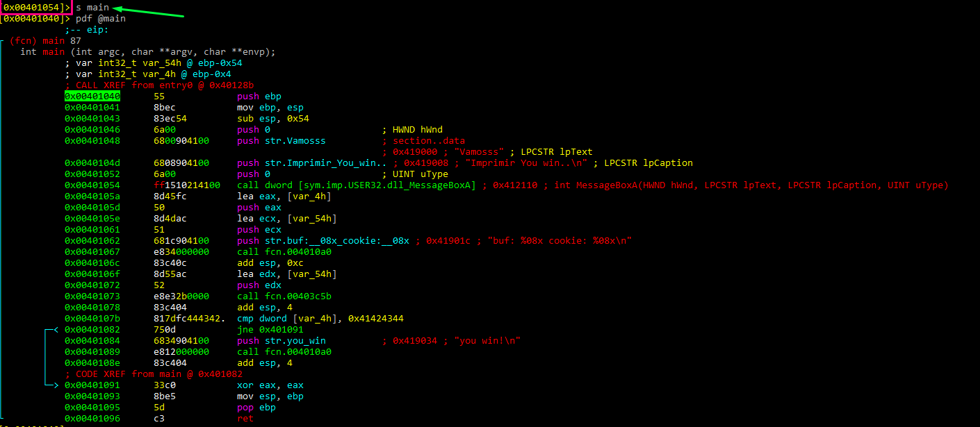Click the 'xor eax, eax' instruction
Image resolution: width=980 pixels, height=427 pixels.
(270, 385)
